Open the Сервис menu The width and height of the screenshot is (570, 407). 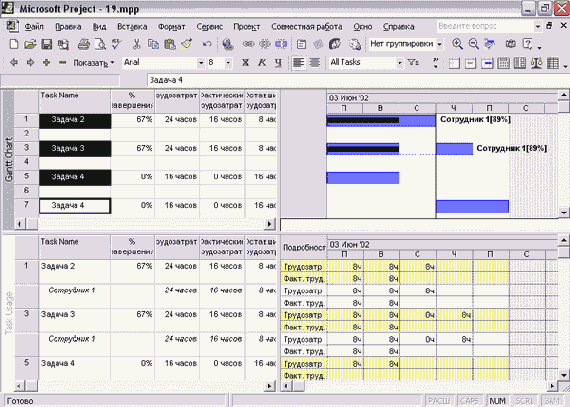[x=209, y=27]
